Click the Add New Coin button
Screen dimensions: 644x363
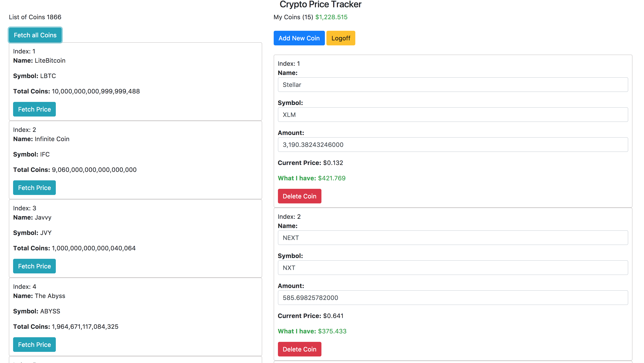click(299, 38)
